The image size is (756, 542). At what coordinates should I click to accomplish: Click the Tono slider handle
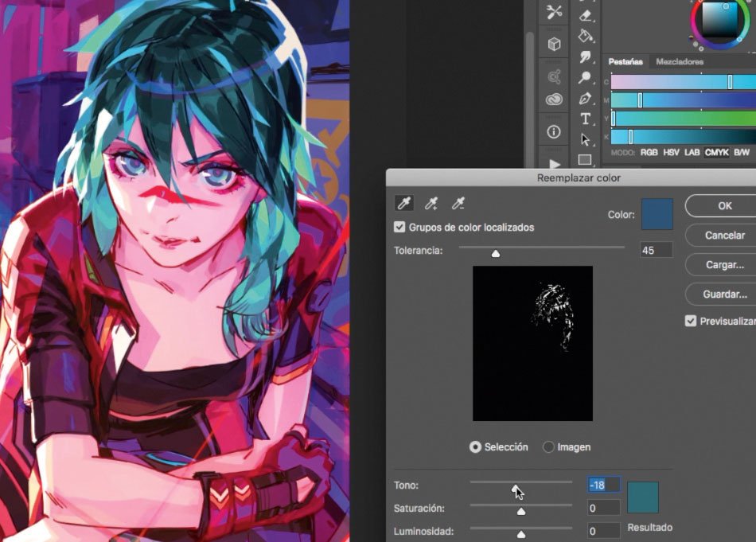(x=516, y=489)
